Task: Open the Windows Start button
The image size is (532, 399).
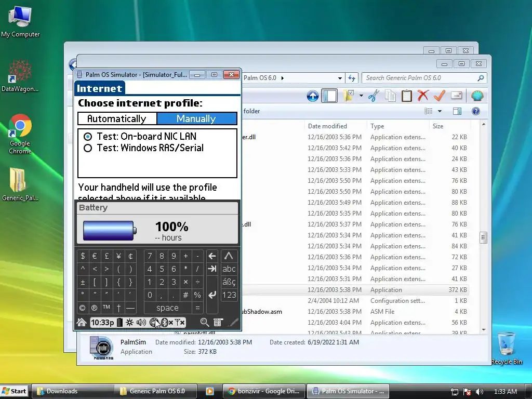Action: 14,391
